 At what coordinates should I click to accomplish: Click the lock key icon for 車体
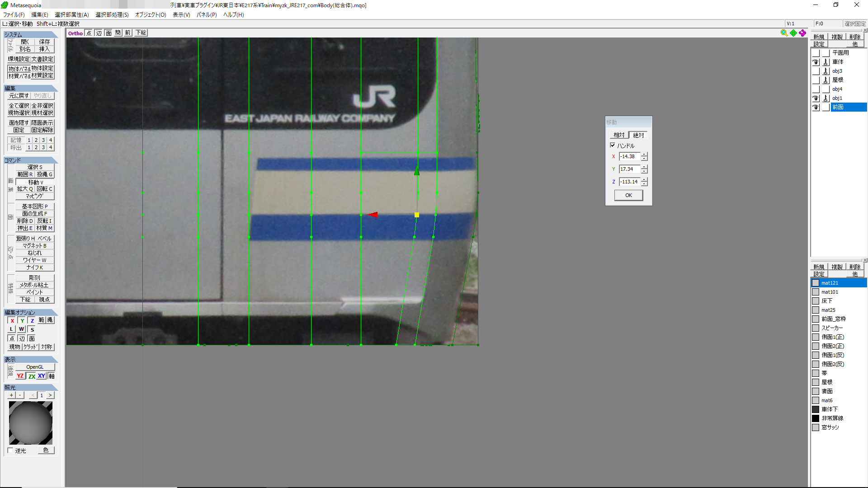tap(826, 62)
